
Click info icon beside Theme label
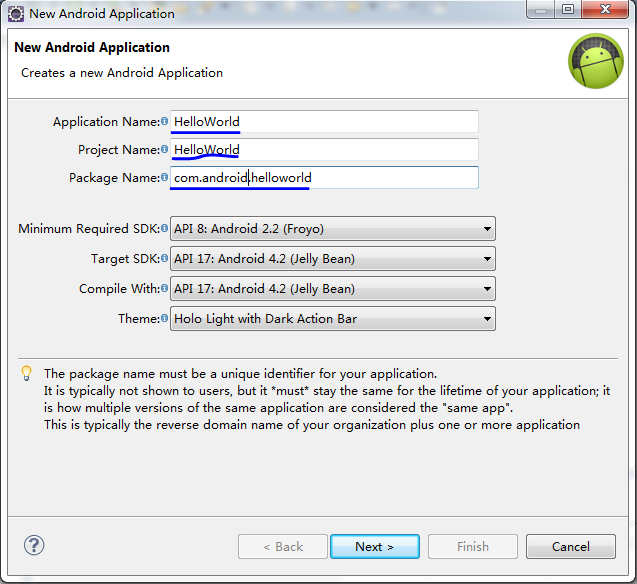pyautogui.click(x=164, y=318)
